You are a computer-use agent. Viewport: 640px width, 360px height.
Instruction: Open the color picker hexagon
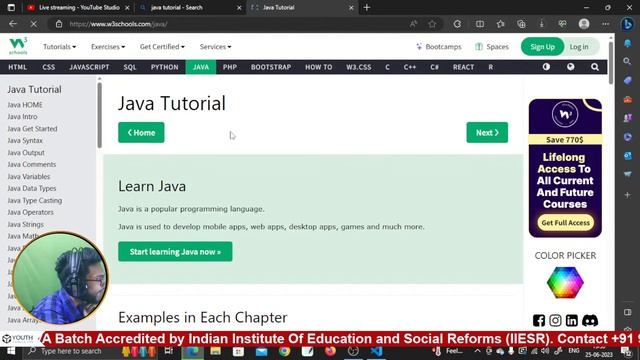[565, 282]
